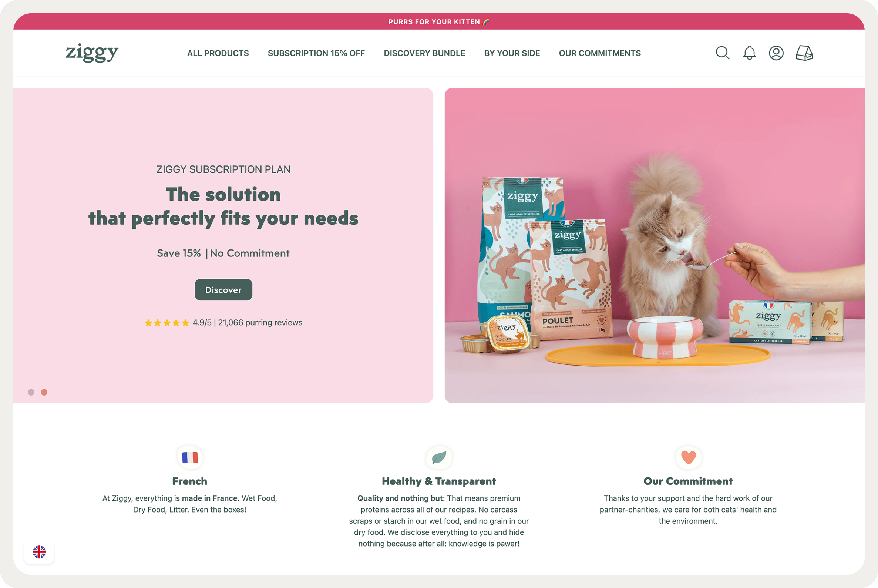Open the search magnifier icon

[x=723, y=53]
